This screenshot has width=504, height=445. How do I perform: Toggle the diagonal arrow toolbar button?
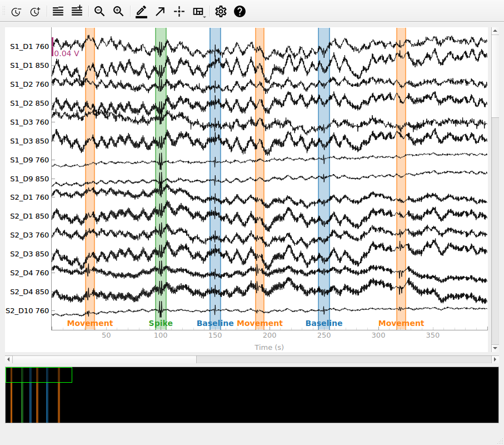click(160, 11)
